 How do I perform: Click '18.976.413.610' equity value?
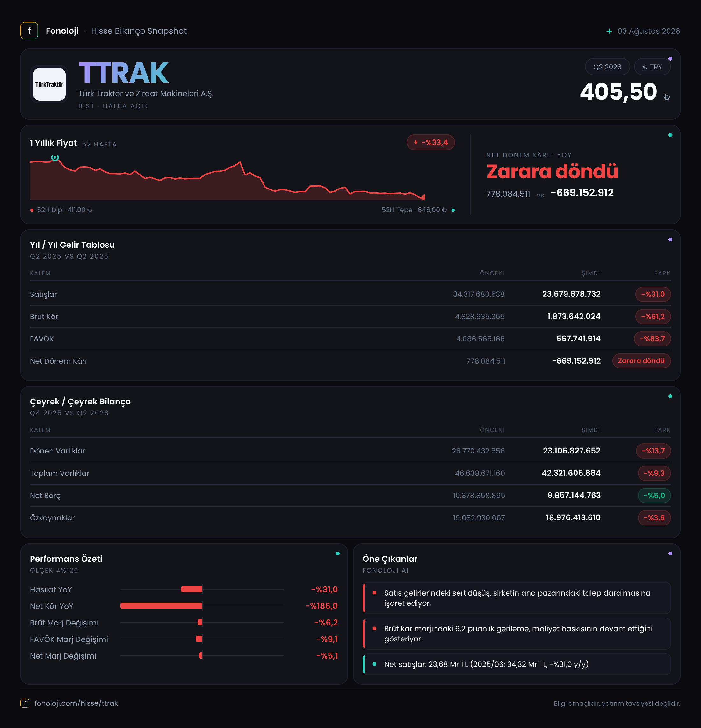(573, 518)
